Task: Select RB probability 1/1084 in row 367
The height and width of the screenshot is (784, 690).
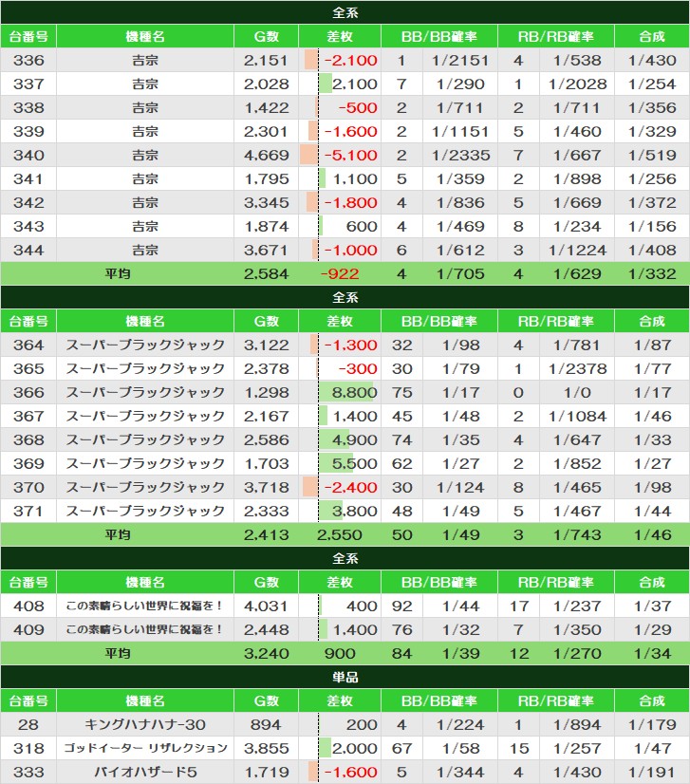Action: click(x=576, y=416)
